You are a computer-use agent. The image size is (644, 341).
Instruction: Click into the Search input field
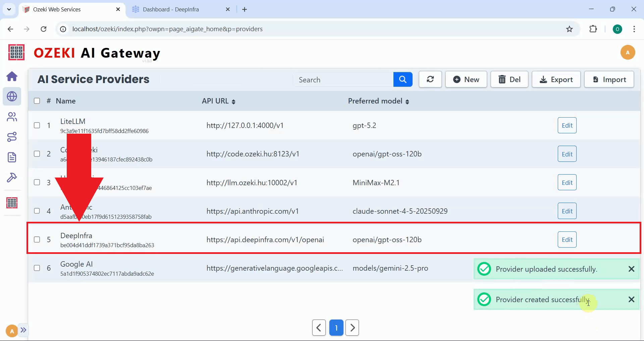[343, 80]
